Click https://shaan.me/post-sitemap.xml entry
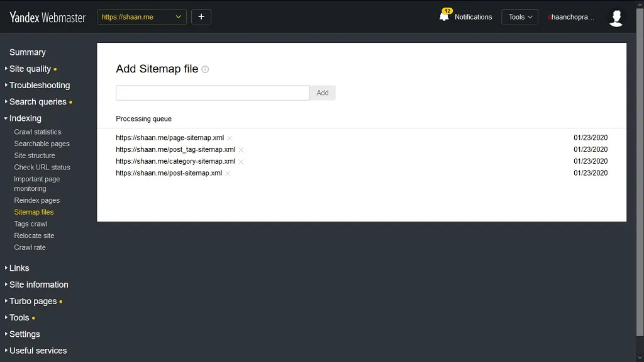The width and height of the screenshot is (644, 362). [169, 173]
